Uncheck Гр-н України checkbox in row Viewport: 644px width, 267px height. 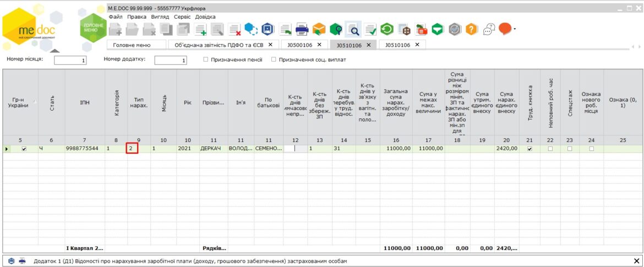pos(24,149)
